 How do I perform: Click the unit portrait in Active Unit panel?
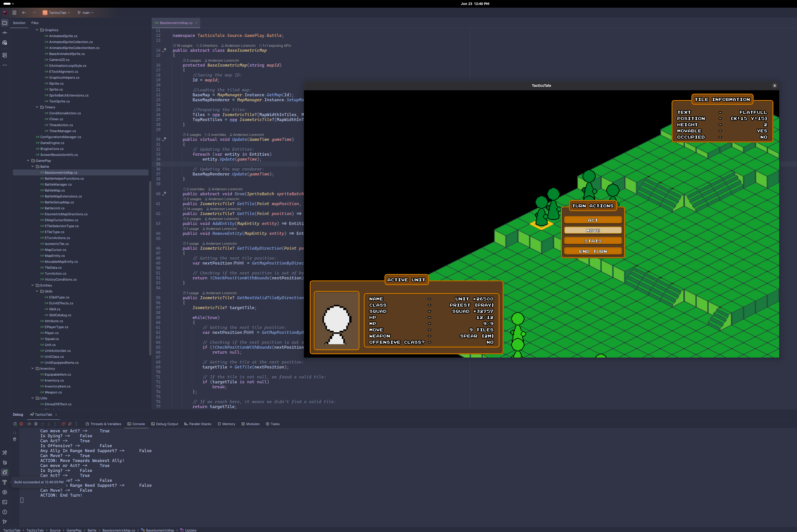(337, 321)
